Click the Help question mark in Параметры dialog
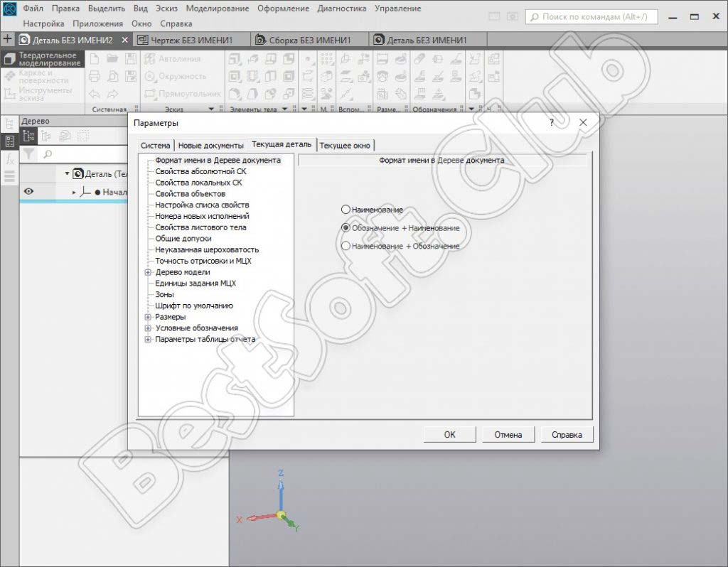The height and width of the screenshot is (567, 728). [x=552, y=123]
